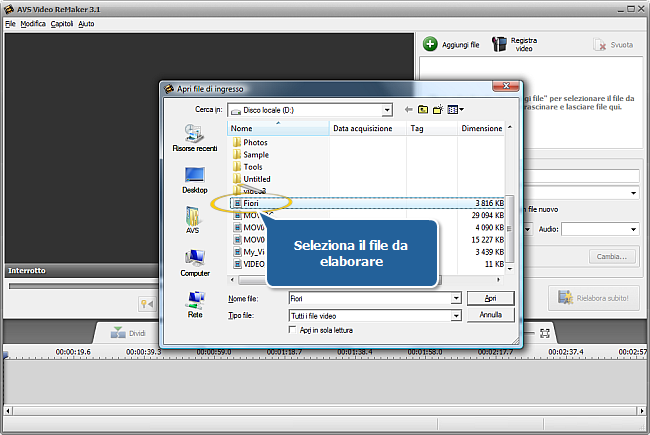Open Risorse recenti in the places bar
Screen dimensions: 650x435
point(194,138)
